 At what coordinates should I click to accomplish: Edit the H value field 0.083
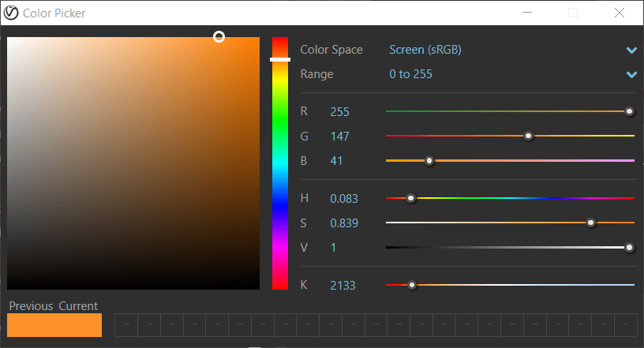(344, 198)
